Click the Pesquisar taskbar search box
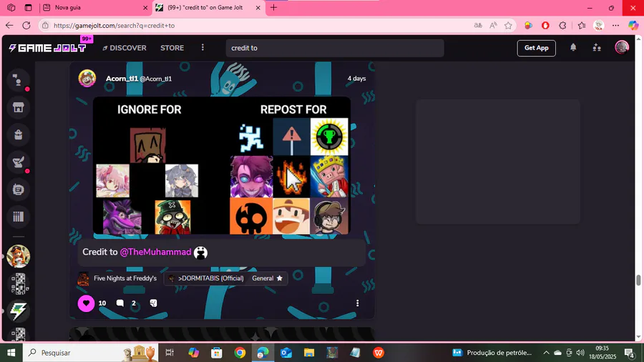Screen dimensions: 644x362 pos(90,353)
